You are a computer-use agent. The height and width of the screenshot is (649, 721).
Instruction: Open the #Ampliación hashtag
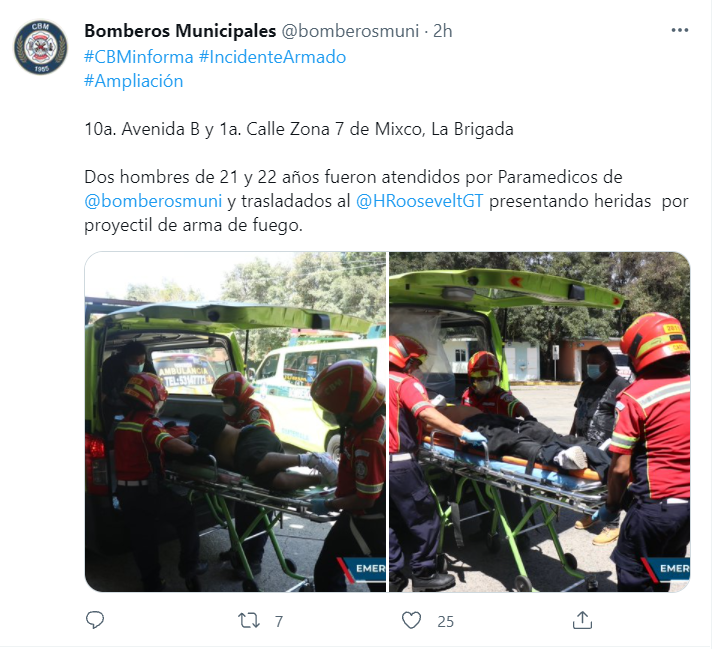(134, 81)
